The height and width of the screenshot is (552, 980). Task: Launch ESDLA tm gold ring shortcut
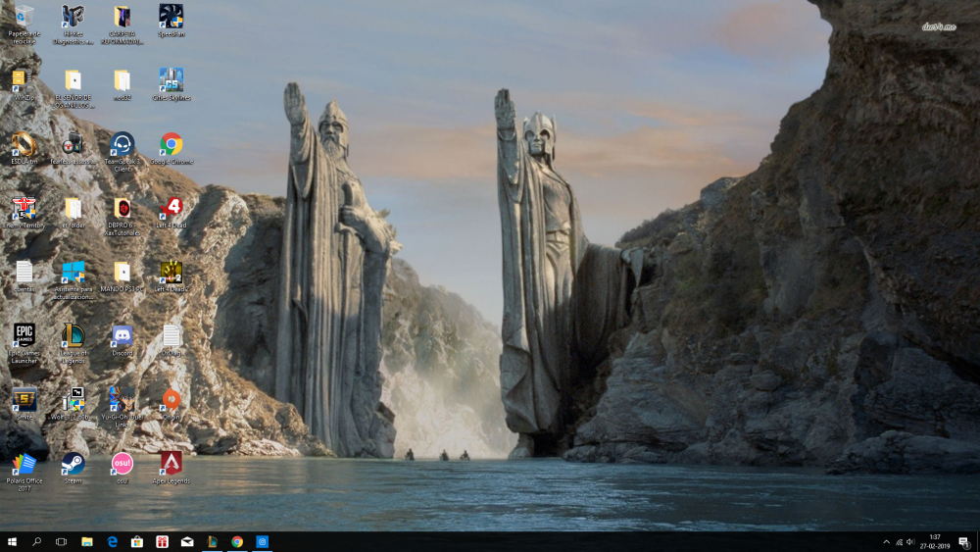[24, 148]
